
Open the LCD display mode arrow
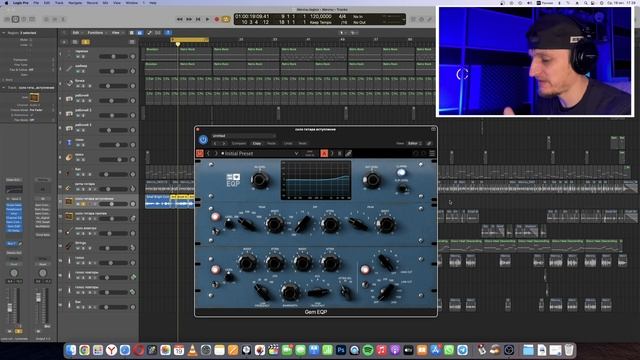[x=403, y=19]
